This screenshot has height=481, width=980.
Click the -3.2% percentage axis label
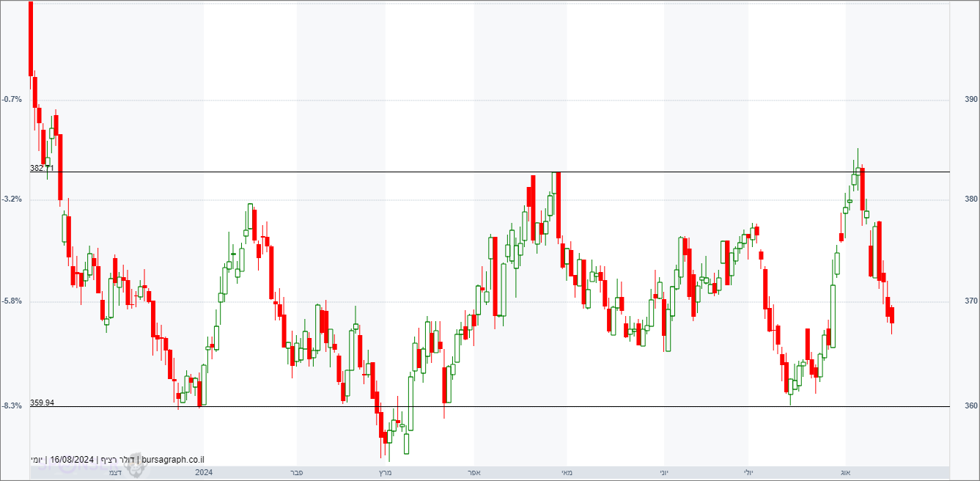(12, 199)
